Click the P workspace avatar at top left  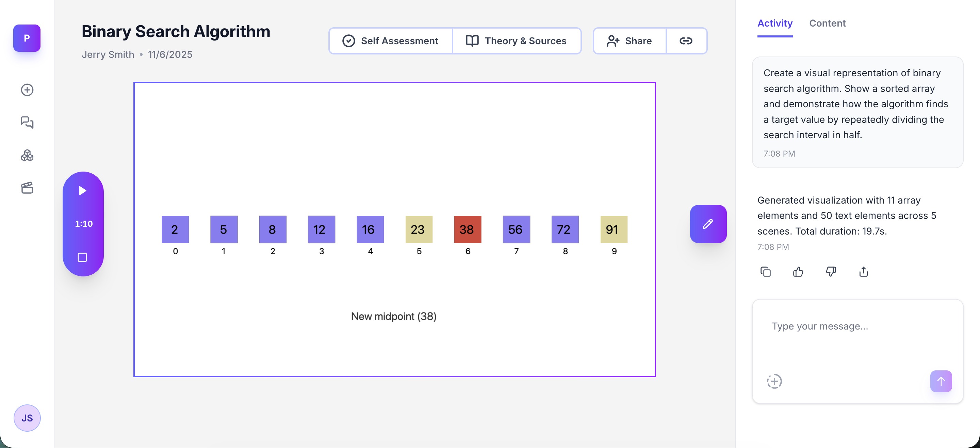coord(27,38)
